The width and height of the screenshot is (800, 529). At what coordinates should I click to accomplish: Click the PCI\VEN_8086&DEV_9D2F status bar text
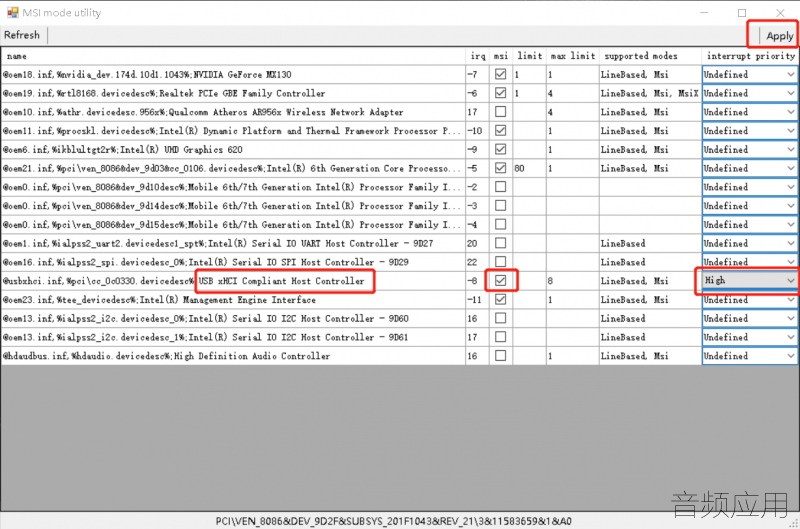tap(393, 521)
